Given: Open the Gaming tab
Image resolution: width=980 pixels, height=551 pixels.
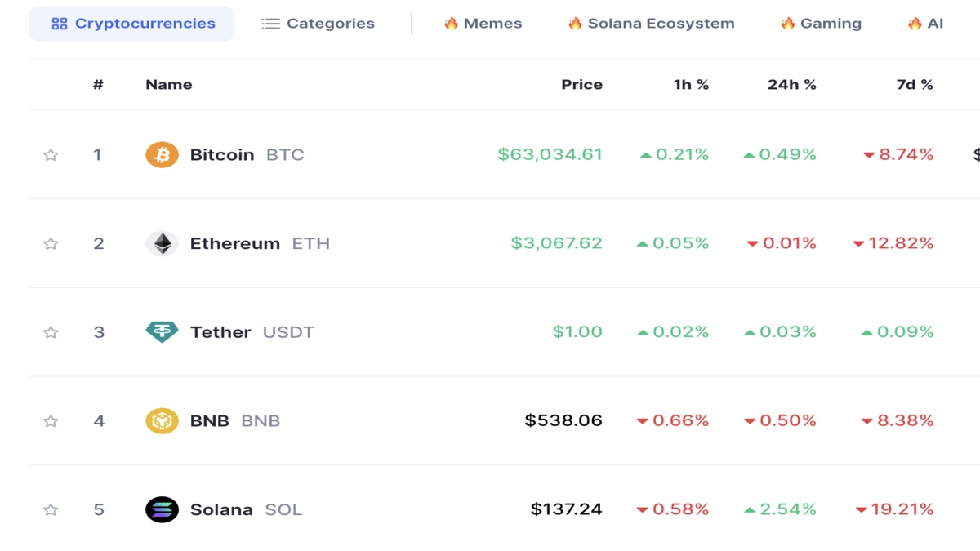Looking at the screenshot, I should pyautogui.click(x=821, y=24).
